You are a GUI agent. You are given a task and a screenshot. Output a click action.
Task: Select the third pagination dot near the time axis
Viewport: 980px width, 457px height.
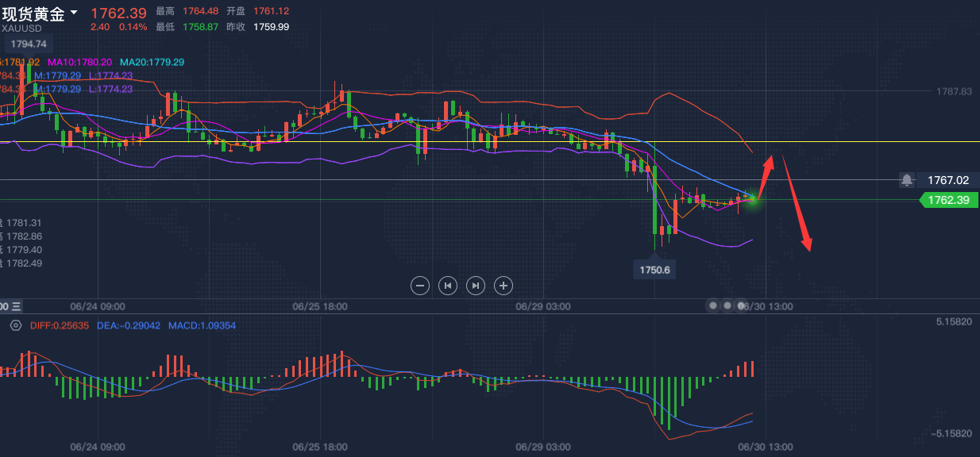click(742, 305)
